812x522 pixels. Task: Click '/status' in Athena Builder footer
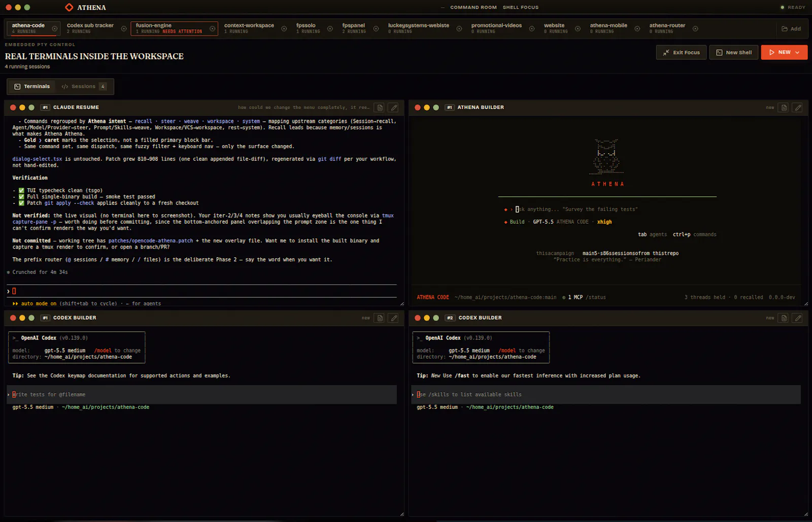596,297
